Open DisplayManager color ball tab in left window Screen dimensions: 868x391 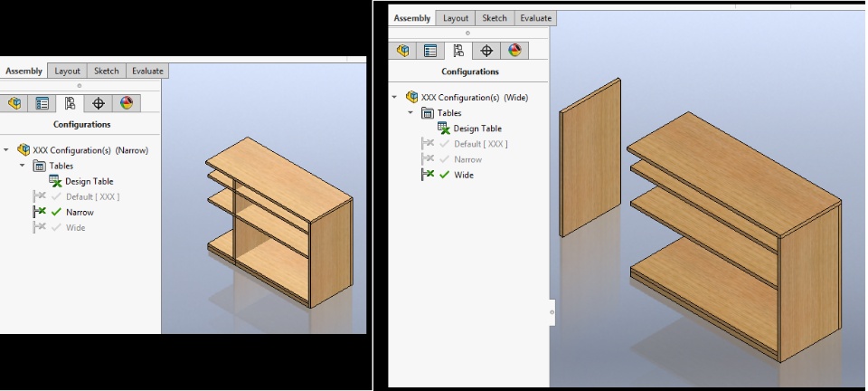click(x=127, y=103)
